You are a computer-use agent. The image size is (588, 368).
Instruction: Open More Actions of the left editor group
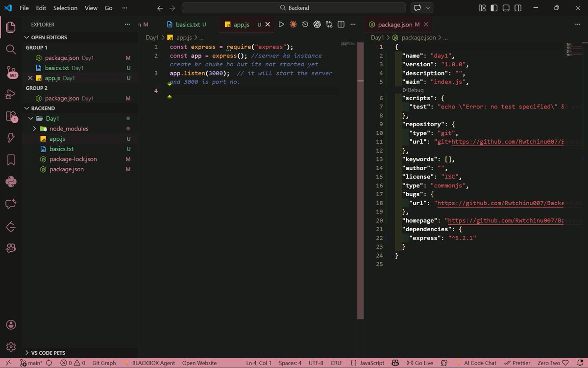point(353,24)
